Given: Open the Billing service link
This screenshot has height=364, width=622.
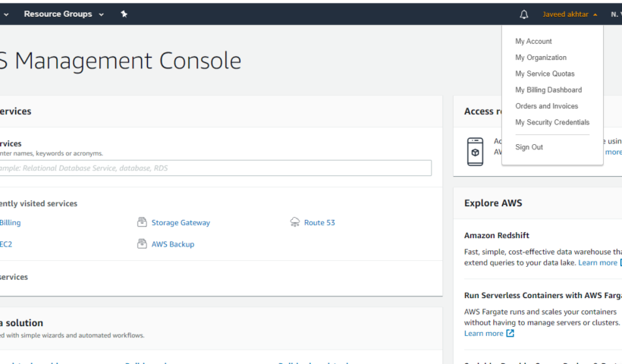Looking at the screenshot, I should [x=10, y=222].
